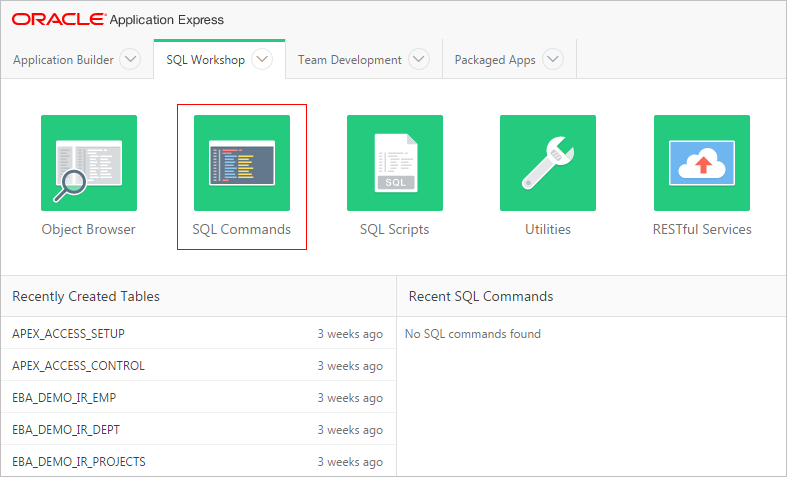Image resolution: width=787 pixels, height=477 pixels.
Task: Click the Recent SQL Commands heading
Action: [x=481, y=296]
